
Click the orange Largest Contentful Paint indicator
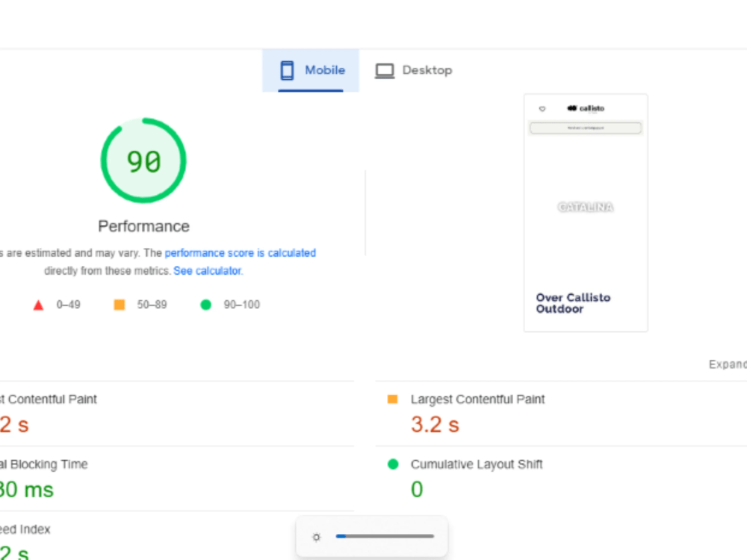(x=393, y=399)
